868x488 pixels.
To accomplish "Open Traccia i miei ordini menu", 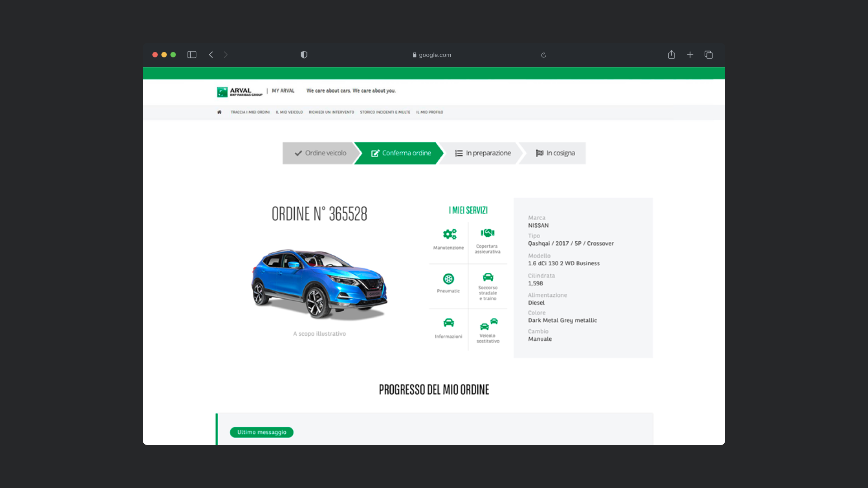I will click(250, 112).
